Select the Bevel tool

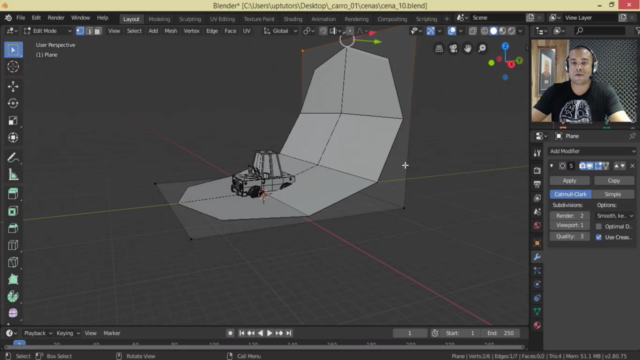13,228
